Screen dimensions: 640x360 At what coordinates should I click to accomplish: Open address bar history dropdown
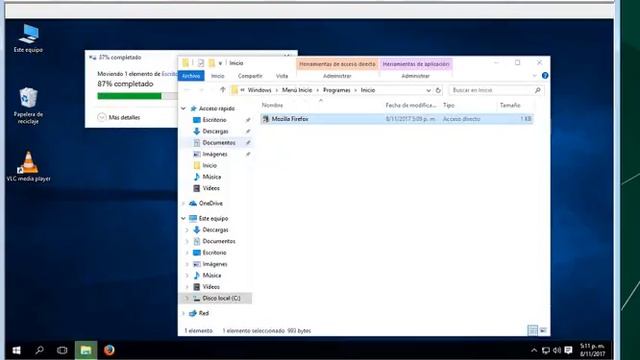point(428,90)
